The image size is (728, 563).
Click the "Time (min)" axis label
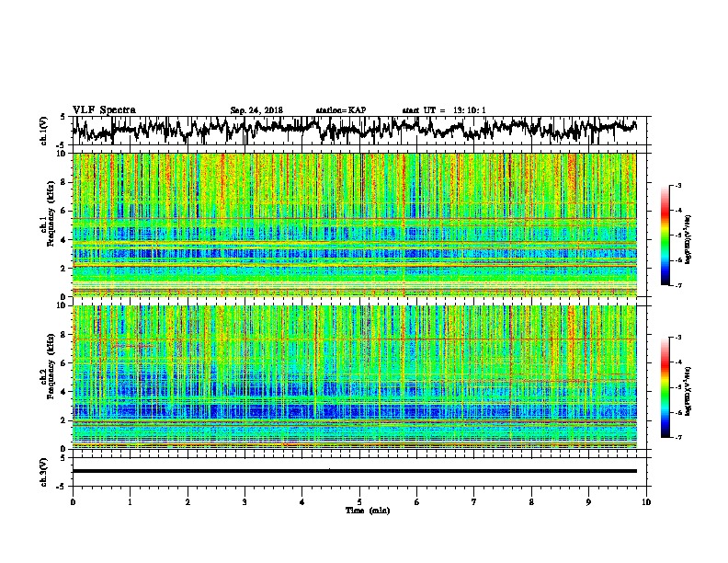tap(368, 511)
